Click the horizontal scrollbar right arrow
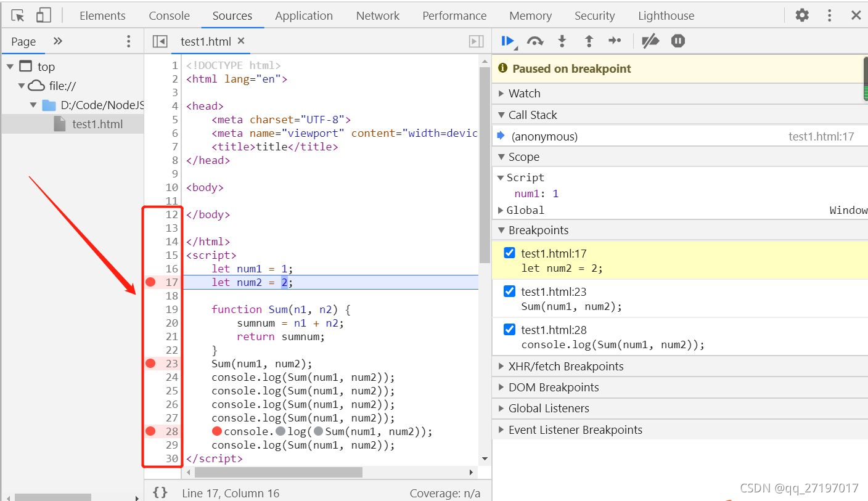 click(472, 473)
